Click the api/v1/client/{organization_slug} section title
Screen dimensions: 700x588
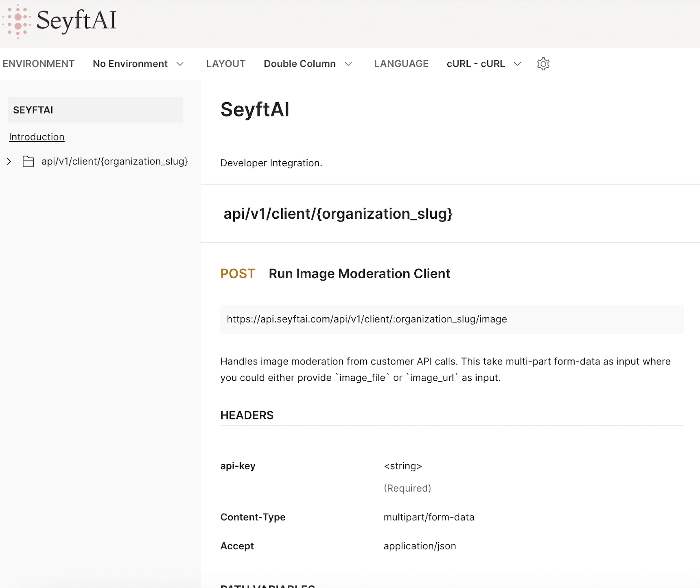coord(338,214)
